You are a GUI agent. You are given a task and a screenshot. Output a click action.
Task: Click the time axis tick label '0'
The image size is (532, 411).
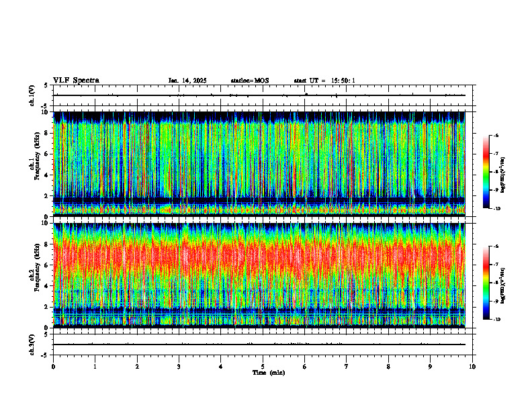point(53,367)
